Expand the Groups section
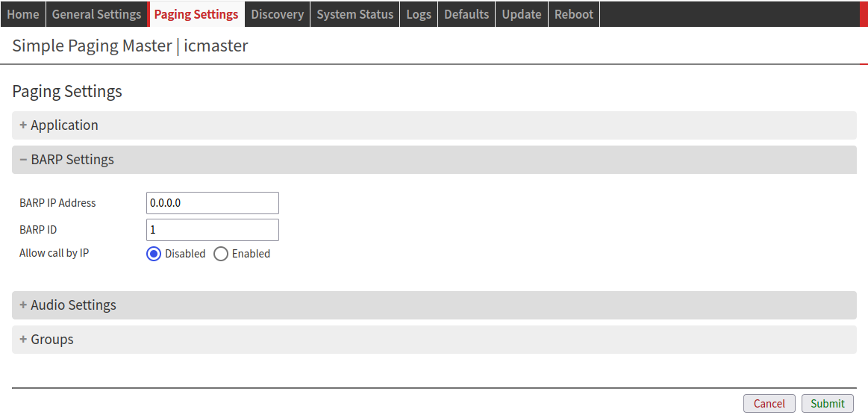The height and width of the screenshot is (415, 868). click(51, 340)
